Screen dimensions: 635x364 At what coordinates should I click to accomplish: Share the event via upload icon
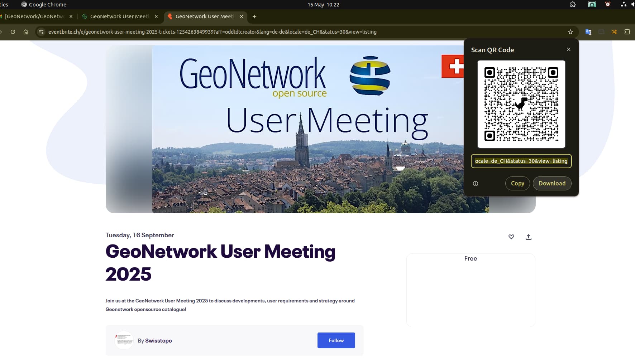click(x=529, y=237)
